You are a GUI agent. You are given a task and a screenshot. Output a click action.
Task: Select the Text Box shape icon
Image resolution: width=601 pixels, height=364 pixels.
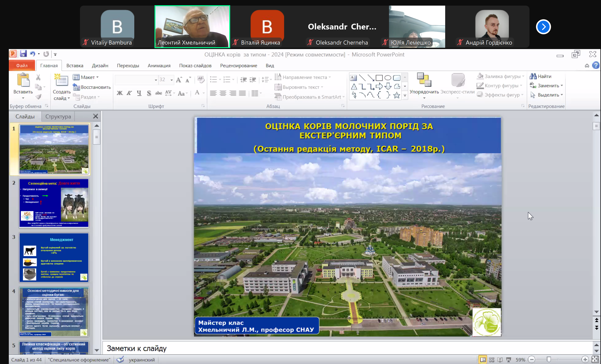pyautogui.click(x=353, y=78)
